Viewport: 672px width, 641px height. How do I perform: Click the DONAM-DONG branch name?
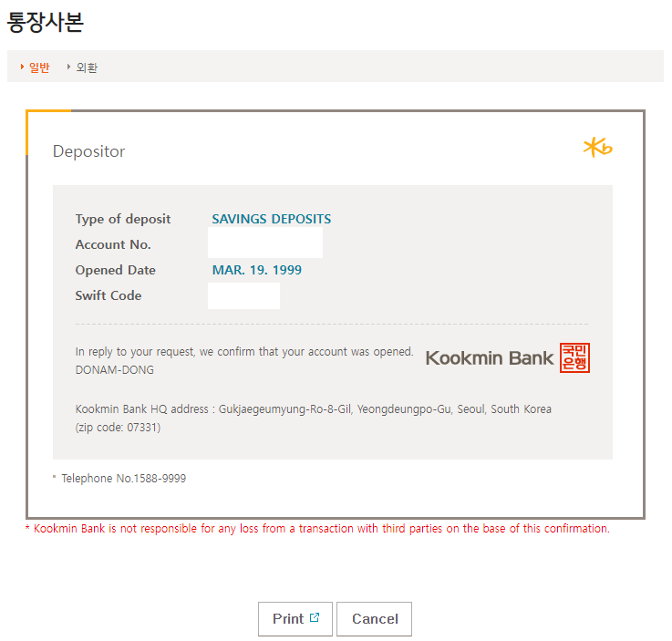tap(114, 370)
